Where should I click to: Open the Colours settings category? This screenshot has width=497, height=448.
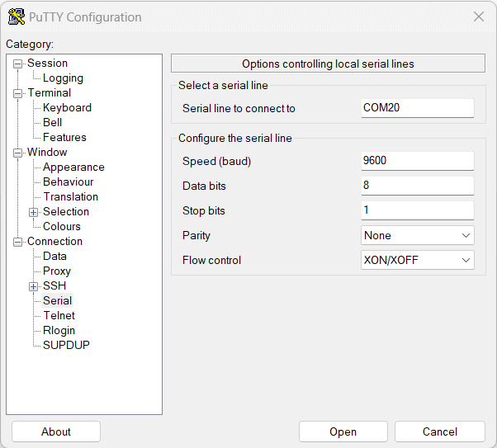62,227
